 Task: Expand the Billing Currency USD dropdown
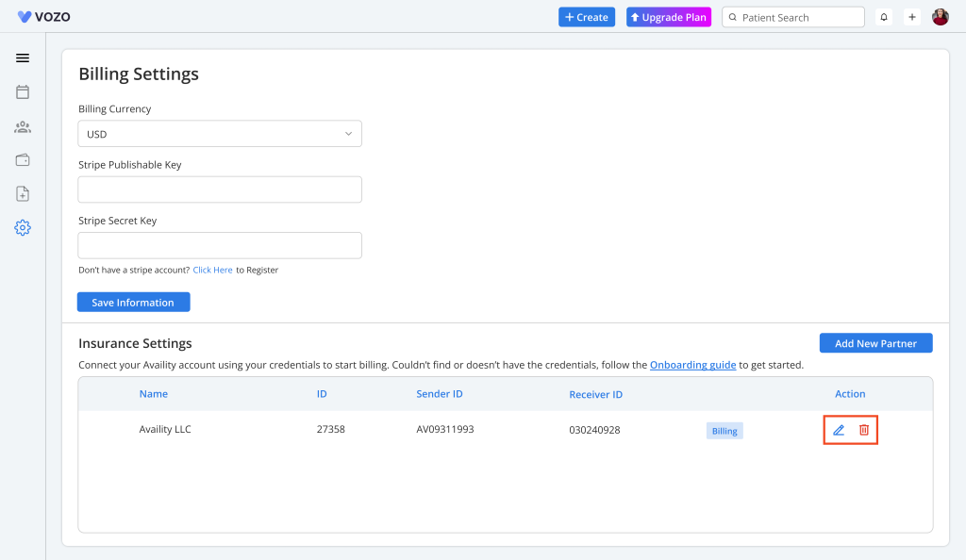220,134
